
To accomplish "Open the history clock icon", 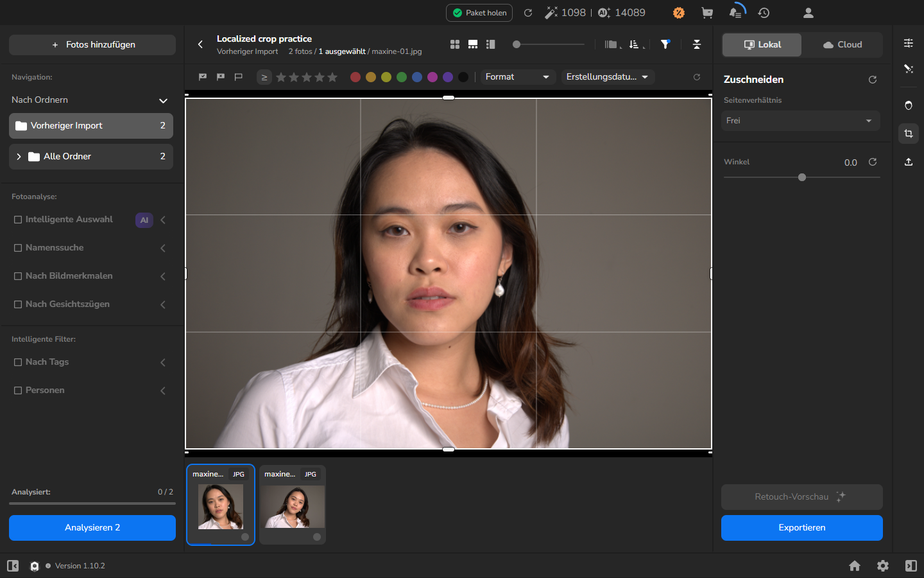I will pyautogui.click(x=764, y=13).
